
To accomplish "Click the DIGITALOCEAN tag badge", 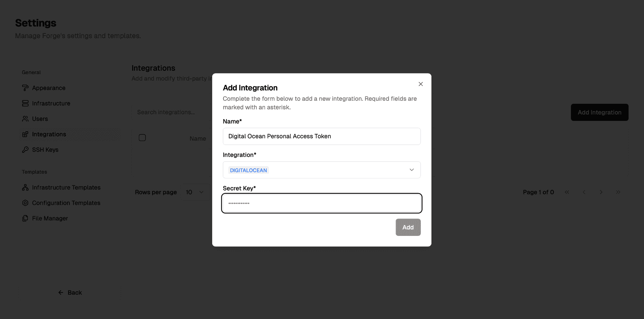I will click(x=249, y=170).
